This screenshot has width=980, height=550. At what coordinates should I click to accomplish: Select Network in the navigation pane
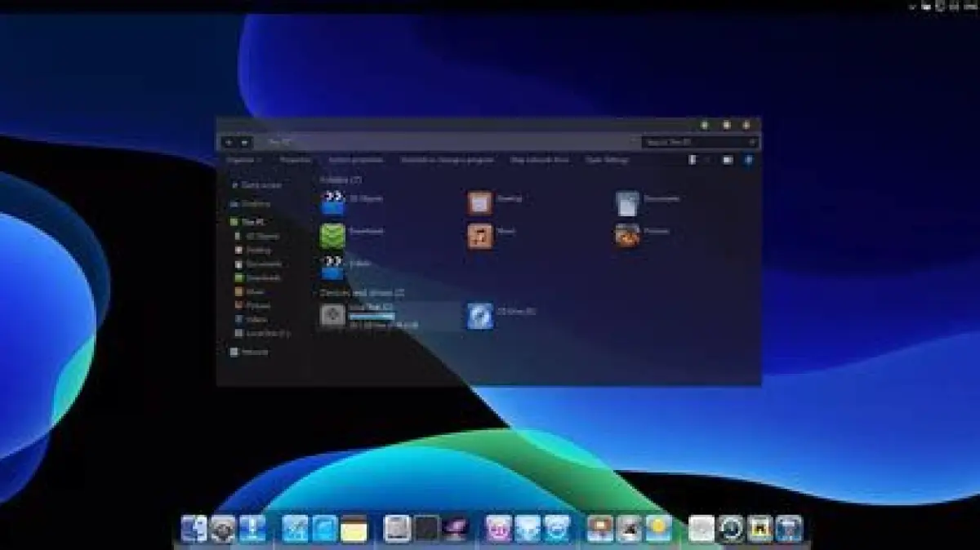click(254, 353)
